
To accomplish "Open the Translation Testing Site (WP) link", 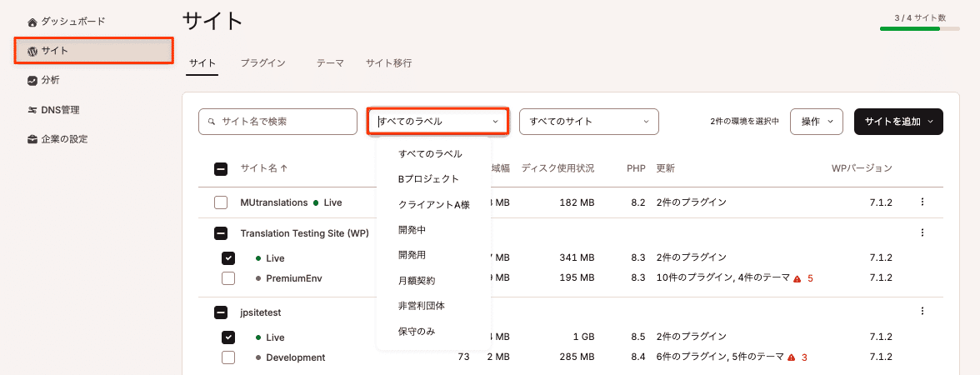I will 304,233.
